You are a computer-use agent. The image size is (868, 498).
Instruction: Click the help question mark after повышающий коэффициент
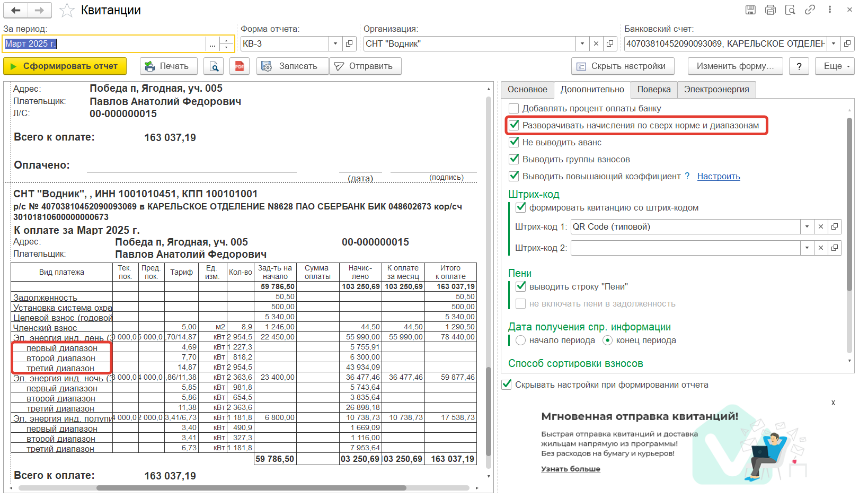click(x=687, y=176)
